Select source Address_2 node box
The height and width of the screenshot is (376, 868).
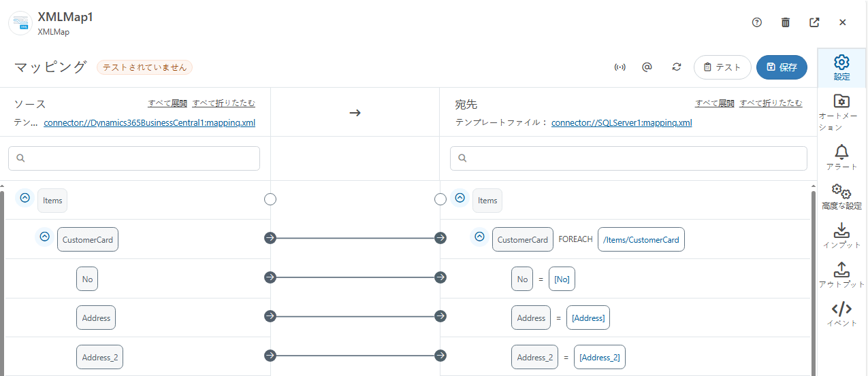coord(100,357)
